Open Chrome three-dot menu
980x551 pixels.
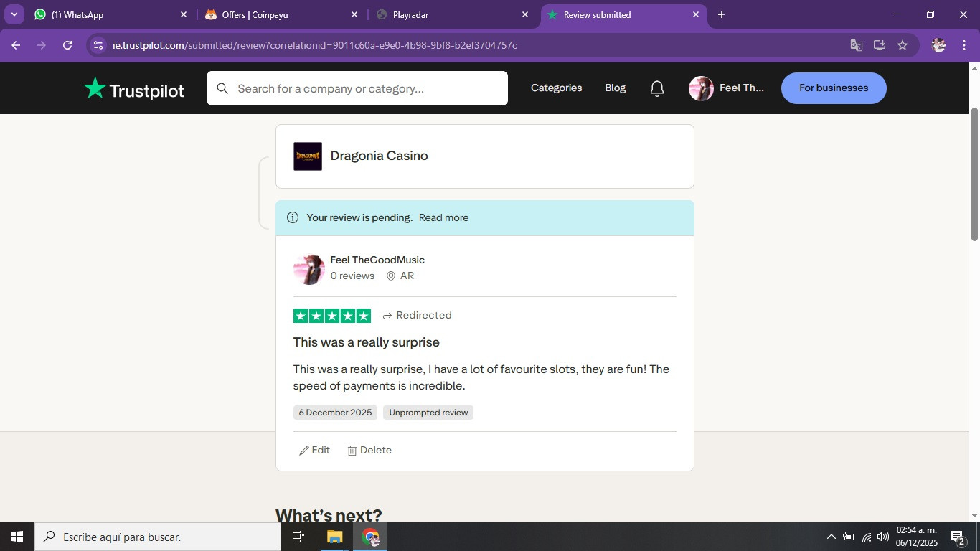point(963,45)
